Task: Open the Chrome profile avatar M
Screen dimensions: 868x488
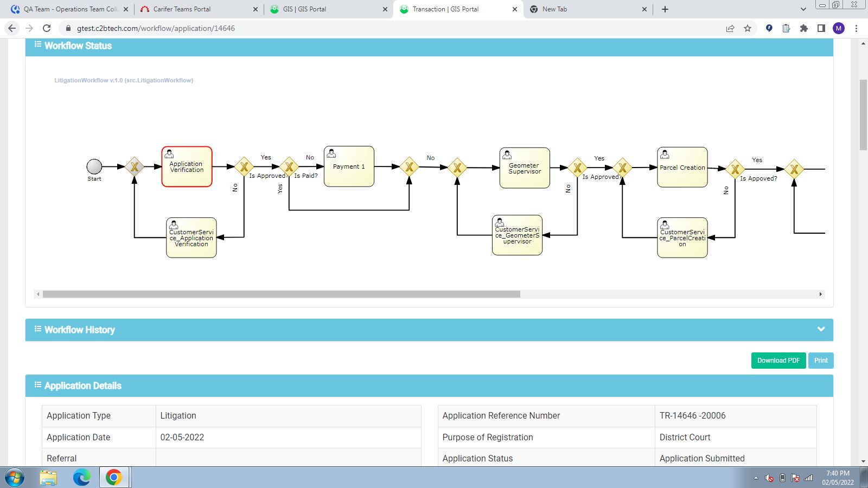Action: 839,28
